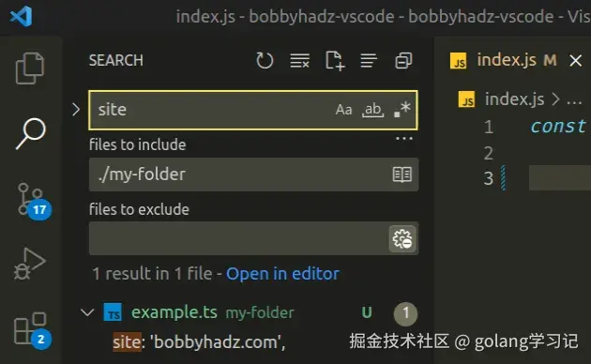The width and height of the screenshot is (591, 364).
Task: Click index.js in the breadcrumb
Action: 514,99
